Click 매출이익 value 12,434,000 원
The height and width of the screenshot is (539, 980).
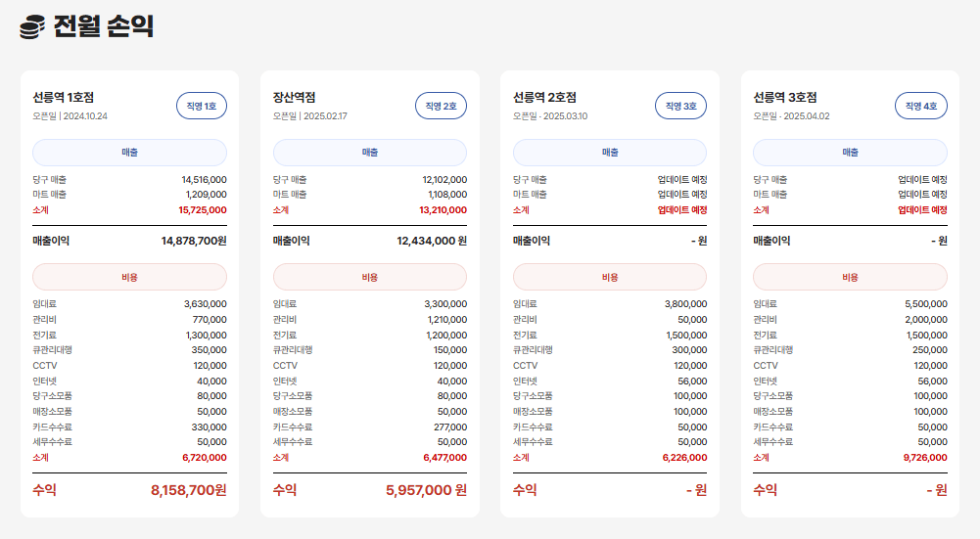pos(432,241)
